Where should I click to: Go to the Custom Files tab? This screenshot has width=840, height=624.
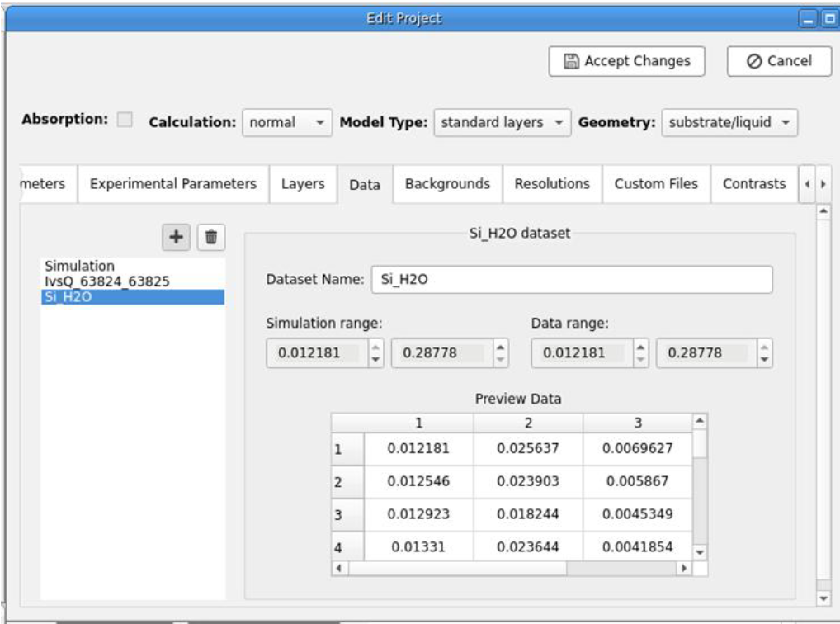656,184
